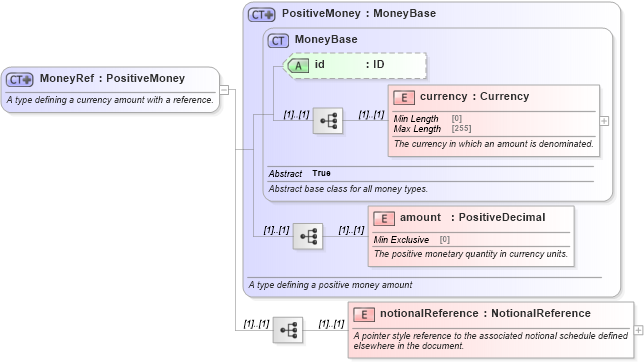The height and width of the screenshot is (362, 644).
Task: Click 'The currency in which an amount is denominated.'
Action: point(494,144)
